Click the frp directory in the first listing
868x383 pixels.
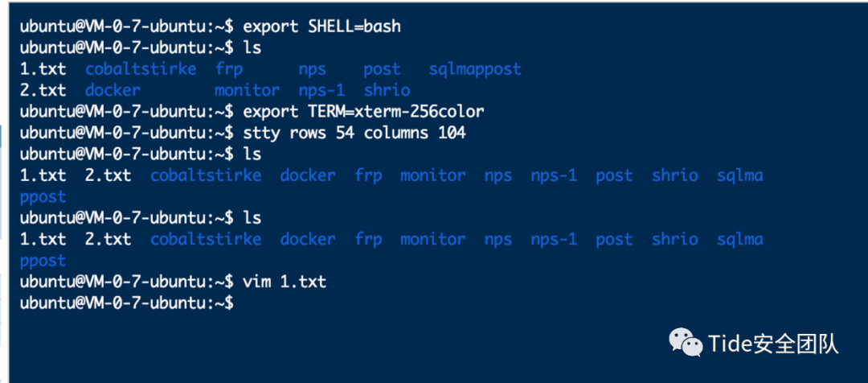[x=228, y=70]
